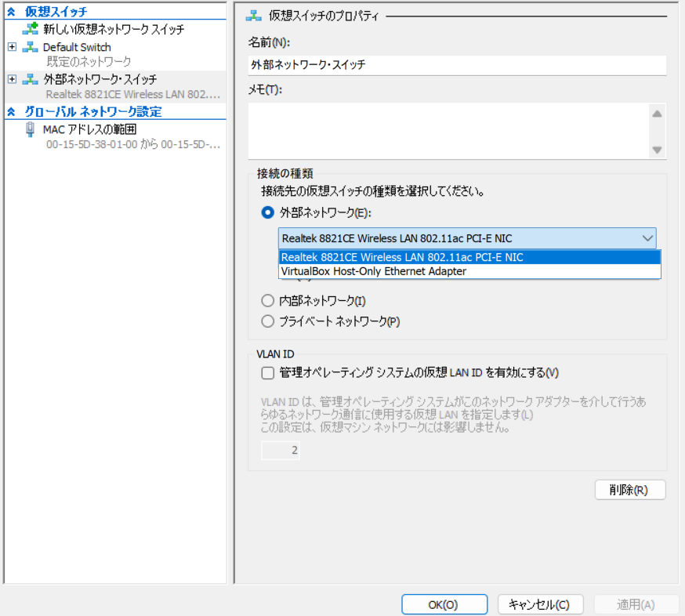Screen dimensions: 685x616
Task: Close the network adapter dropdown arrow
Action: (647, 238)
